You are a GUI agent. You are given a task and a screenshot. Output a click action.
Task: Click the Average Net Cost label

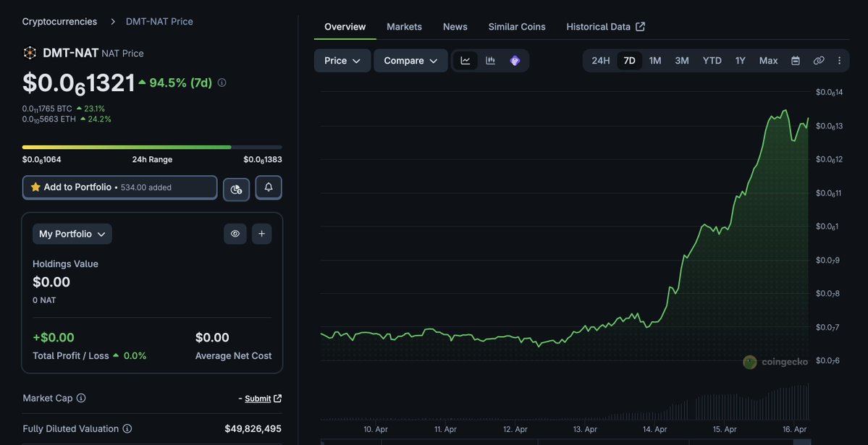234,356
